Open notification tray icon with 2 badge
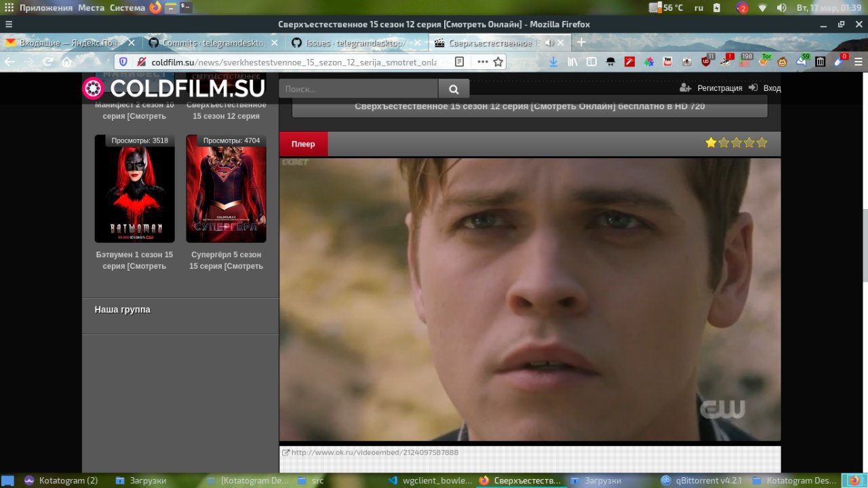 point(743,7)
